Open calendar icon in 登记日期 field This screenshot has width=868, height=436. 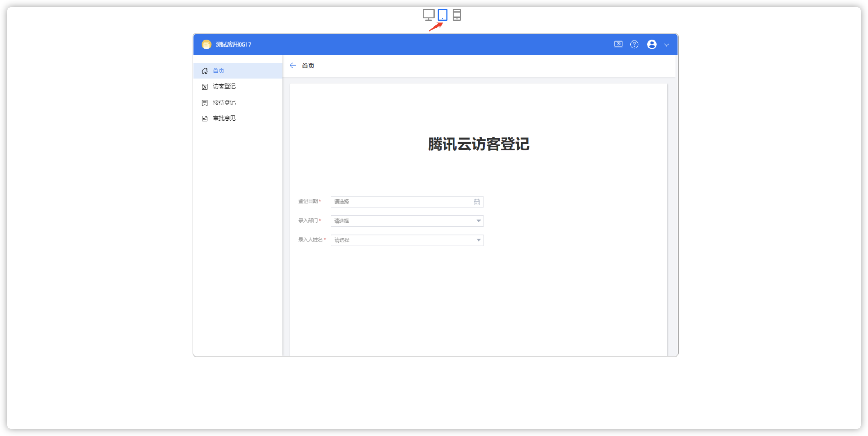477,202
